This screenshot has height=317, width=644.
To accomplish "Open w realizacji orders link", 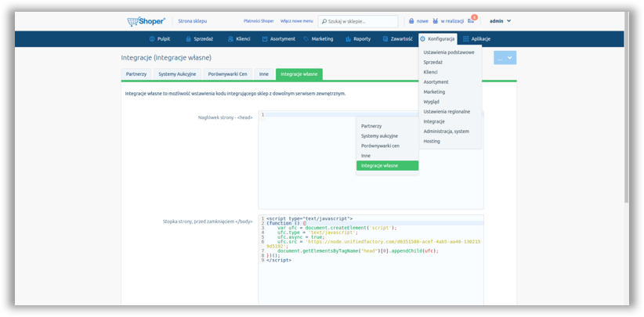I will [x=452, y=21].
